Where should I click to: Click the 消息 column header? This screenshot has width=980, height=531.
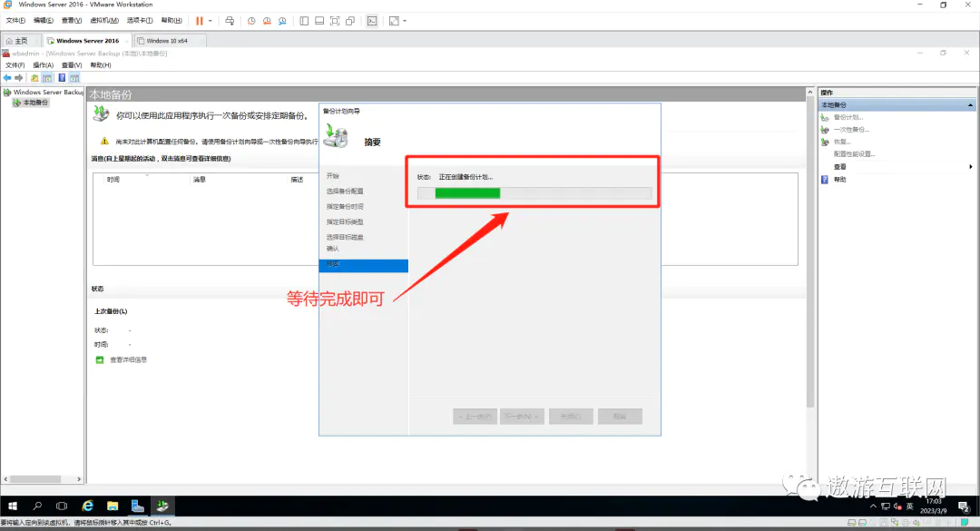pos(200,180)
